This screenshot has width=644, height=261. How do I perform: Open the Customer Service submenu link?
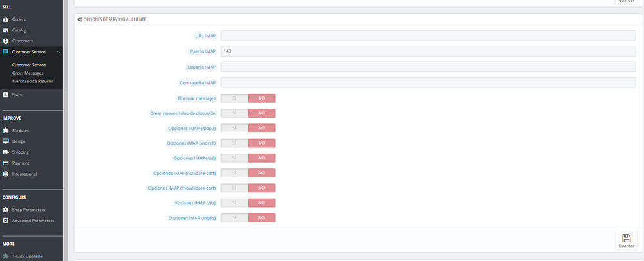click(x=29, y=65)
